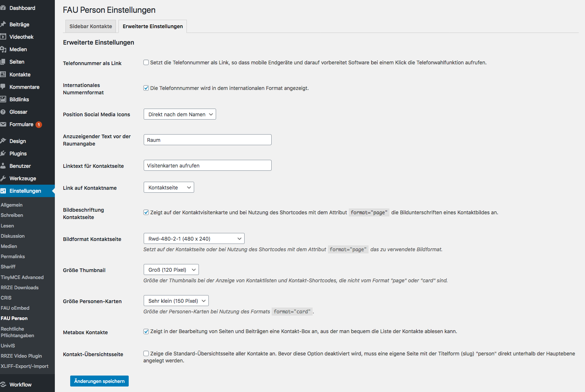
Task: Open the Rechtliche Pflichtangaben settings link
Action: coord(17,332)
